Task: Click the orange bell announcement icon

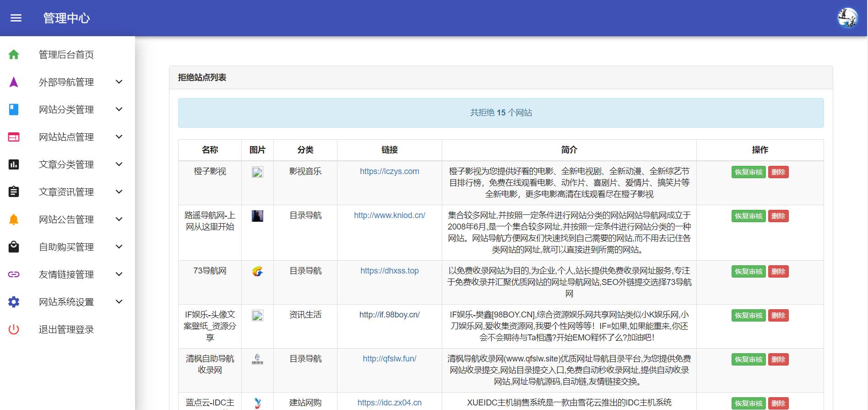Action: pyautogui.click(x=14, y=219)
